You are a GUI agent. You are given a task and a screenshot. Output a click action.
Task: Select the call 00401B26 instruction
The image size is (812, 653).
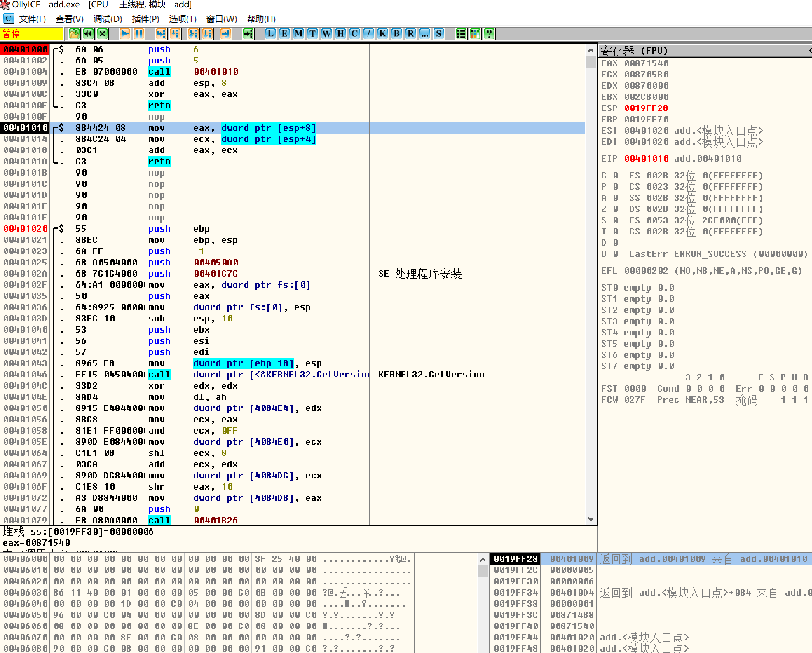(x=292, y=520)
